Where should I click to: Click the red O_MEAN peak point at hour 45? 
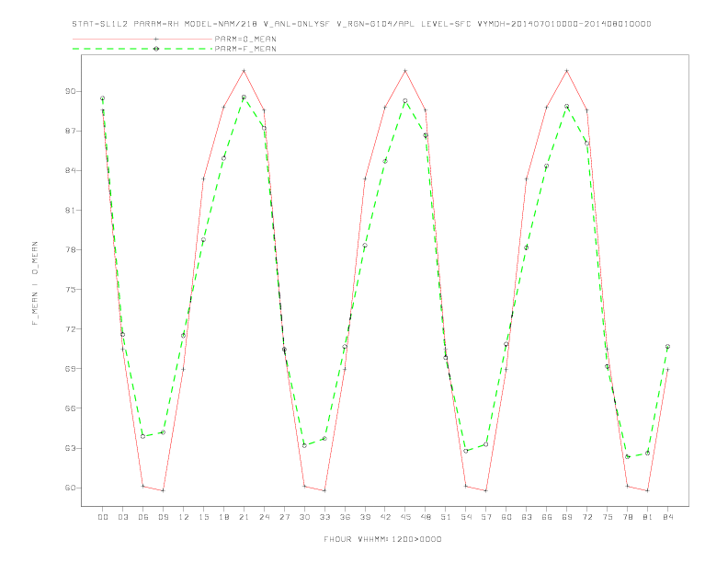click(x=405, y=71)
